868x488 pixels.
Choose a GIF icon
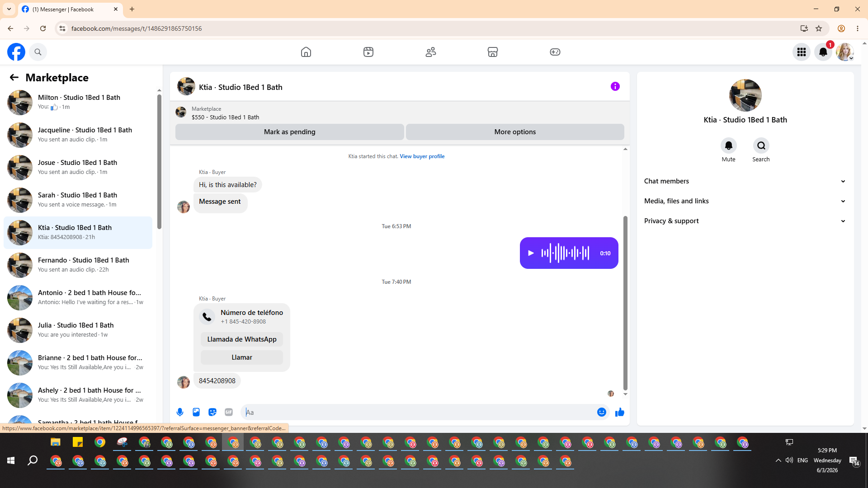pos(229,412)
